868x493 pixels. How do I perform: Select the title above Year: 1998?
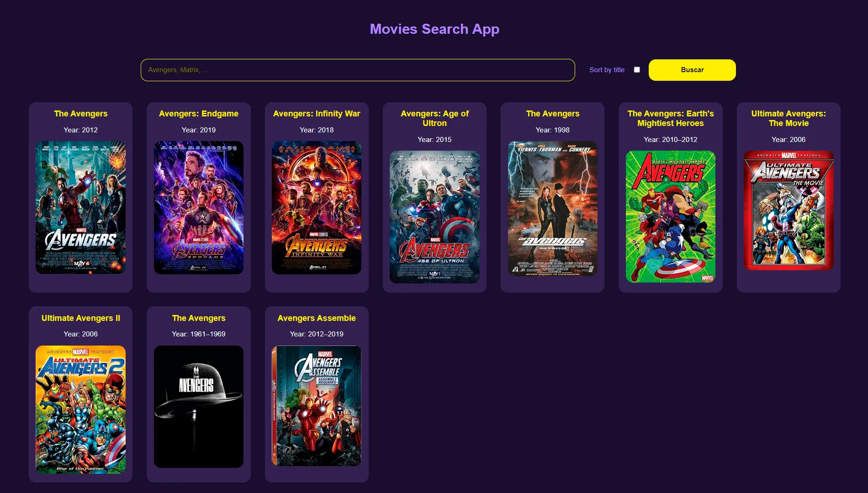(553, 114)
